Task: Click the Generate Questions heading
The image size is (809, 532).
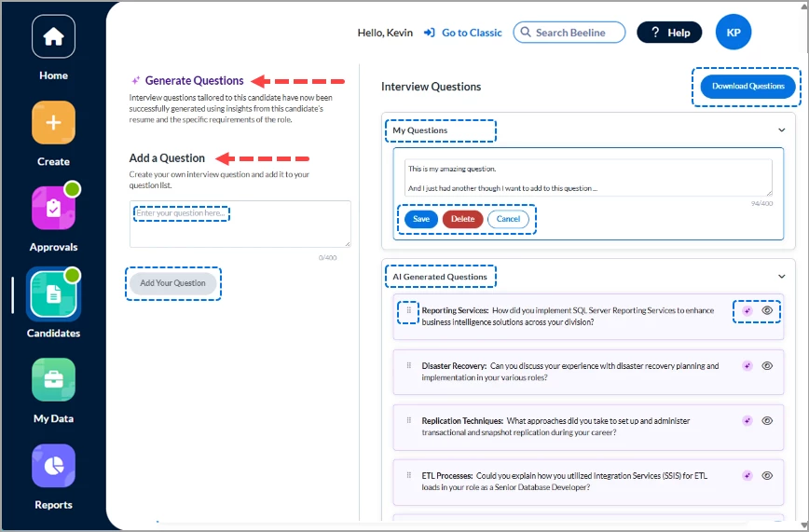Action: (194, 80)
